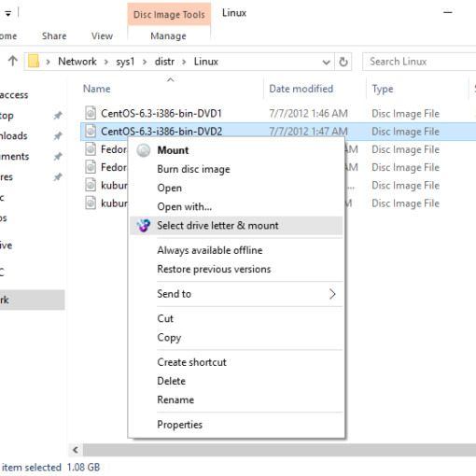Choose Mount from context menu
This screenshot has width=476, height=476.
pyautogui.click(x=236, y=150)
